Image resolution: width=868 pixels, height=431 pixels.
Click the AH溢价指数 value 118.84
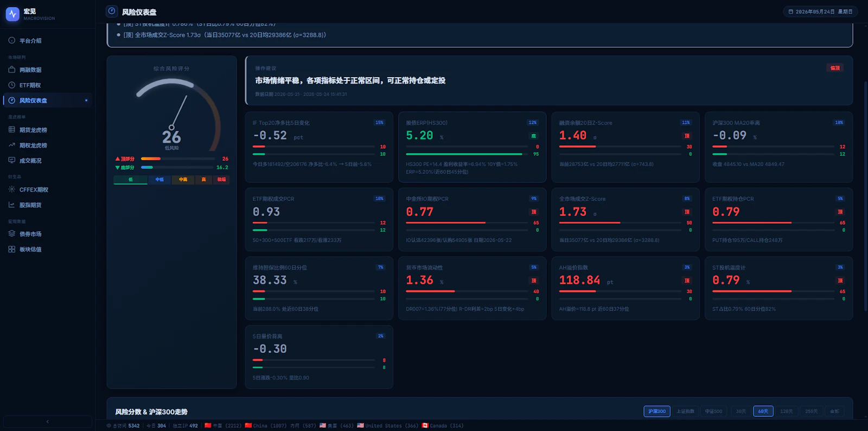tap(579, 280)
